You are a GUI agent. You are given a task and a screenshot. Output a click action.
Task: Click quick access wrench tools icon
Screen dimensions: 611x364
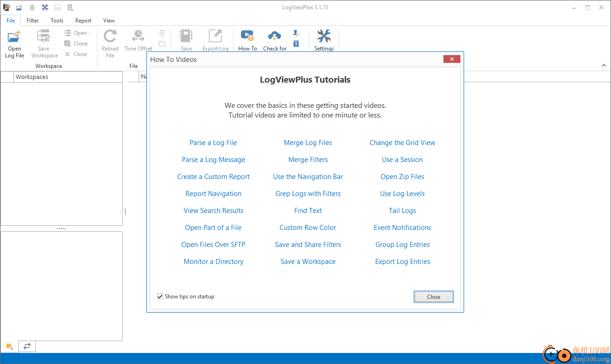(x=45, y=7)
